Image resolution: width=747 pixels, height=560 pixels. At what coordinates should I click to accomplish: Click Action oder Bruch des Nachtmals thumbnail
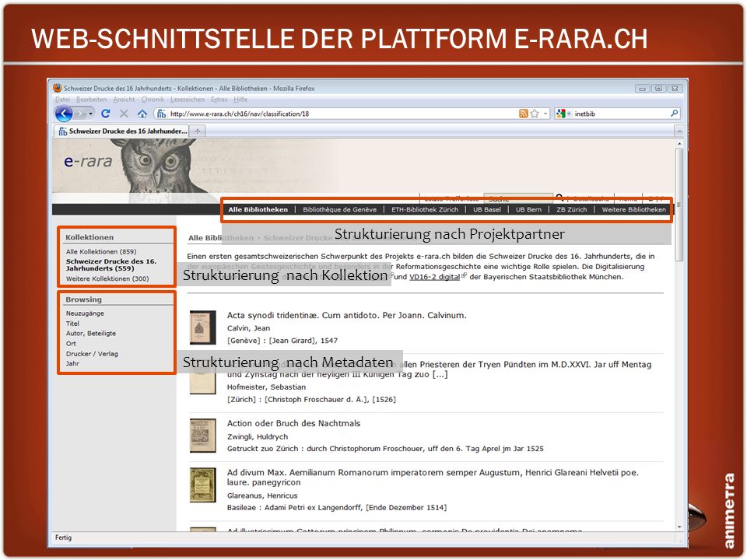pyautogui.click(x=203, y=436)
